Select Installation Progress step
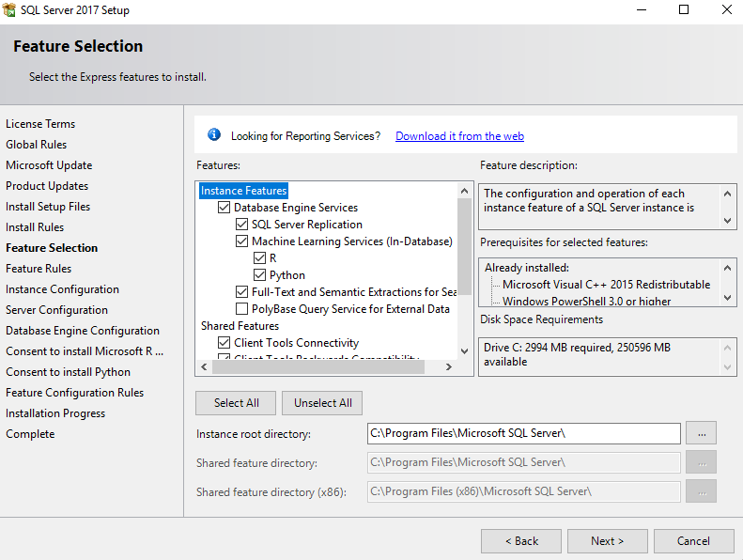This screenshot has height=560, width=743. click(55, 413)
